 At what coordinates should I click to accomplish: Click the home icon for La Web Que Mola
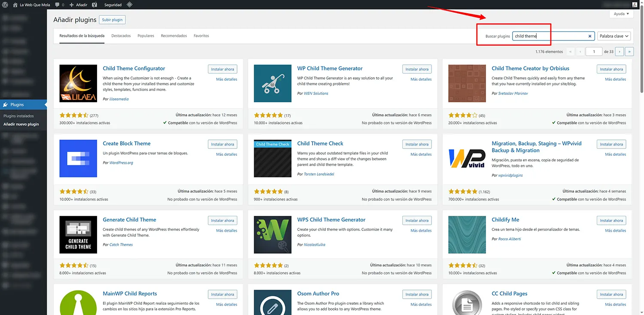[x=15, y=5]
